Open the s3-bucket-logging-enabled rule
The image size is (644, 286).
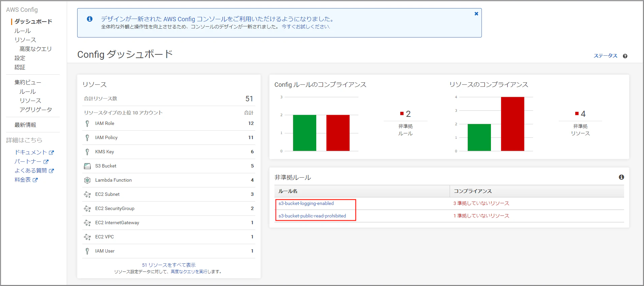coord(306,203)
